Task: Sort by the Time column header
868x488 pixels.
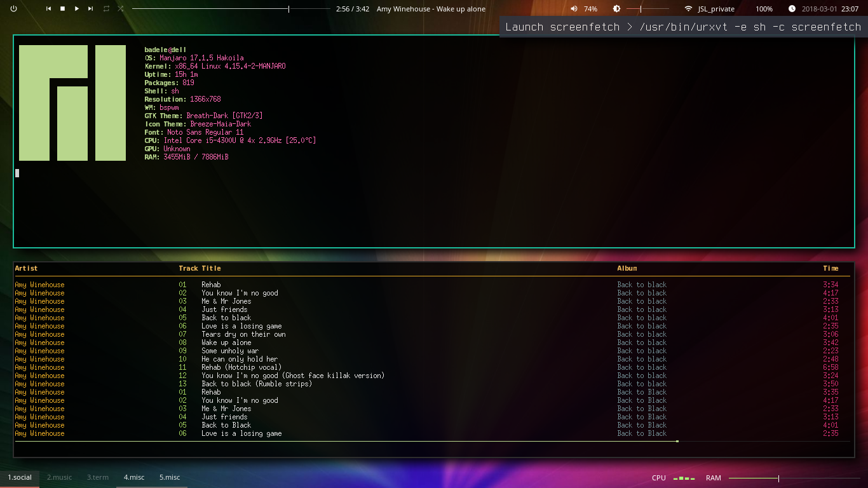Action: pos(831,268)
